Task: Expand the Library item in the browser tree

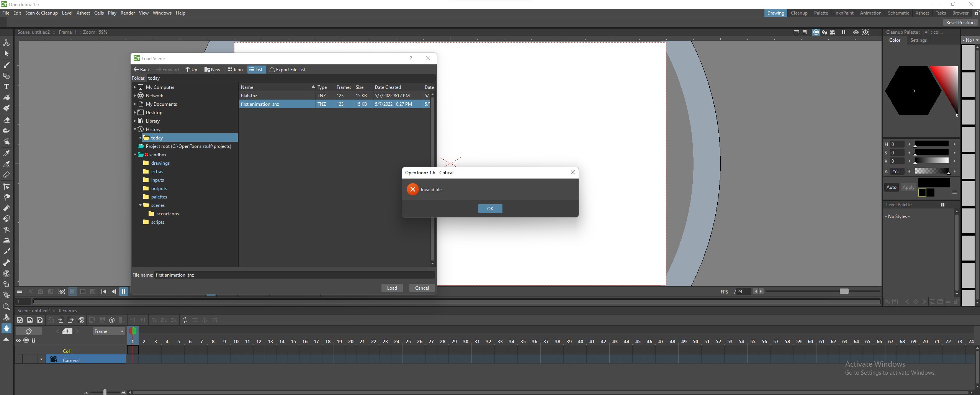Action: coord(134,121)
